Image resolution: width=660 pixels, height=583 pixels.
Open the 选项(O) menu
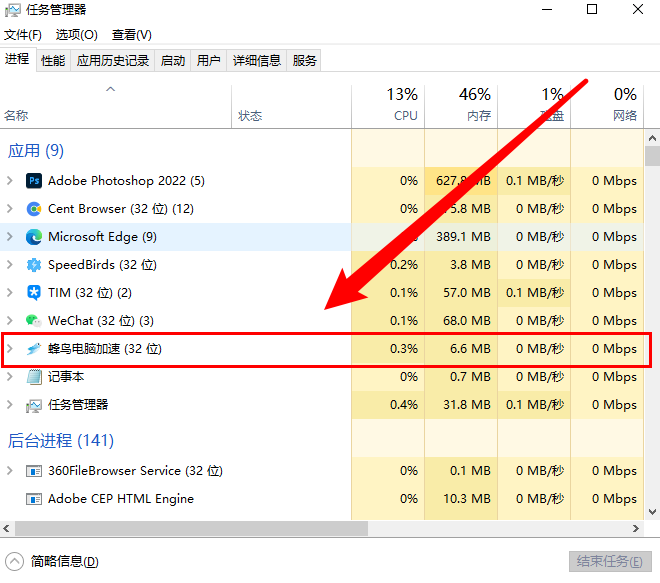77,35
